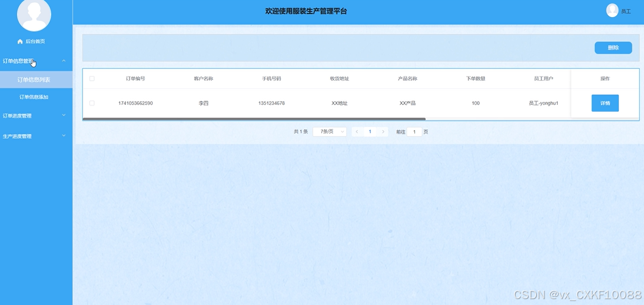Screen dimensions: 644x305
Task: Collapse the 订单信息管理 menu arrow
Action: pos(64,61)
